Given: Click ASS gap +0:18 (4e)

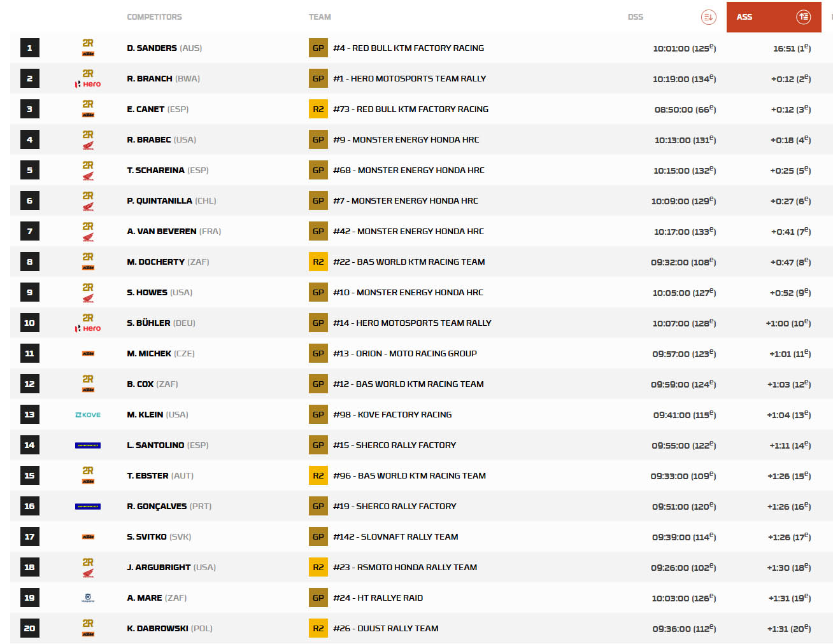Looking at the screenshot, I should click(791, 139).
